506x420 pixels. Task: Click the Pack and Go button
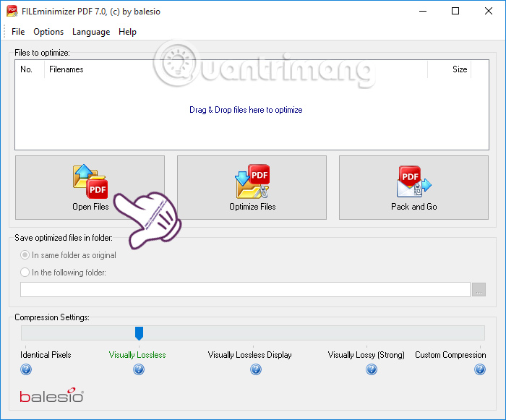click(x=413, y=187)
